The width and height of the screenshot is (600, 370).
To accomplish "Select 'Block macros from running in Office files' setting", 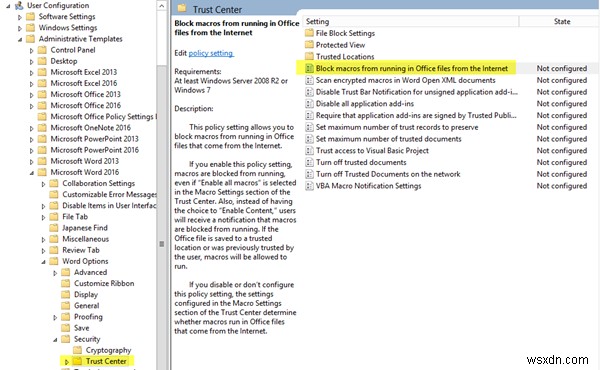I will coord(411,68).
